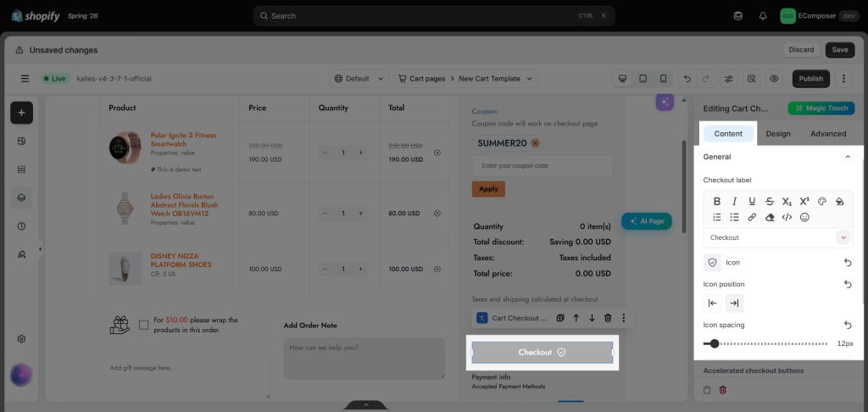Open the Default language dropdown
The width and height of the screenshot is (868, 412).
(x=359, y=79)
